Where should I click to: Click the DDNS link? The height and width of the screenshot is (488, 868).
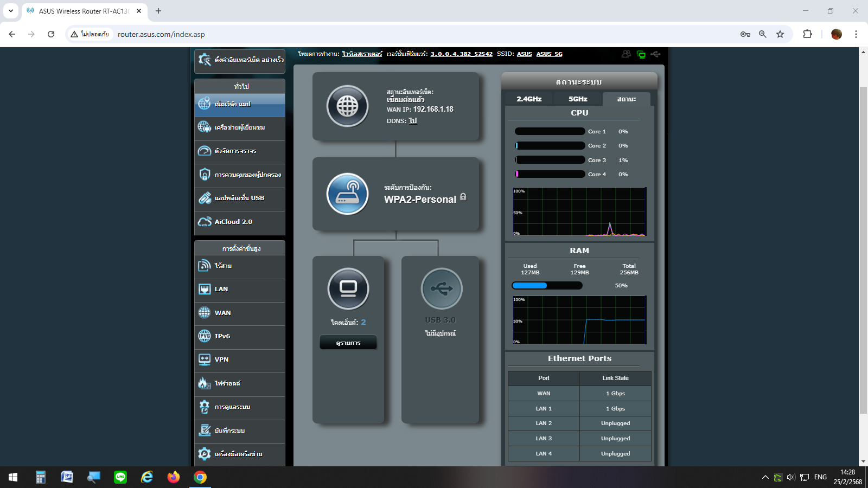pyautogui.click(x=413, y=121)
